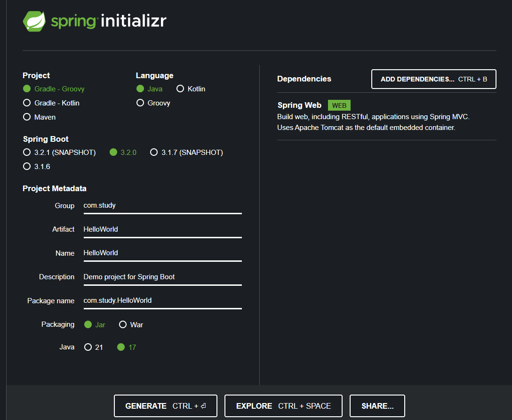Choose Java version 21

pos(93,347)
